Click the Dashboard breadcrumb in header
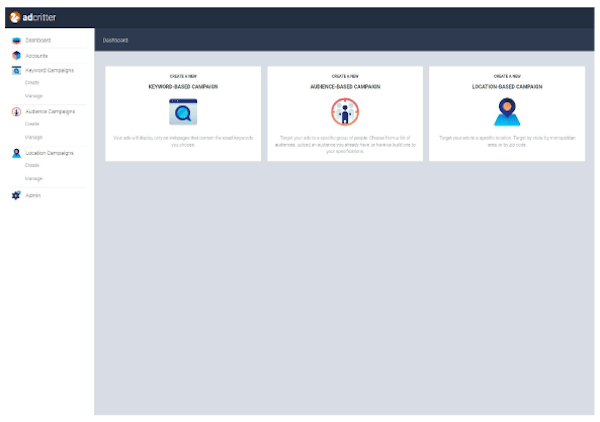Image resolution: width=600 pixels, height=422 pixels. click(116, 40)
